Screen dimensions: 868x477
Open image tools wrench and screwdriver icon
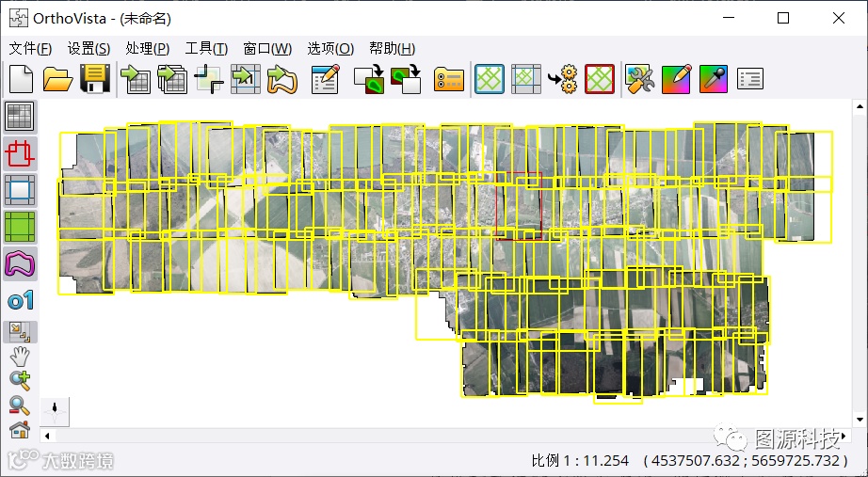point(640,79)
